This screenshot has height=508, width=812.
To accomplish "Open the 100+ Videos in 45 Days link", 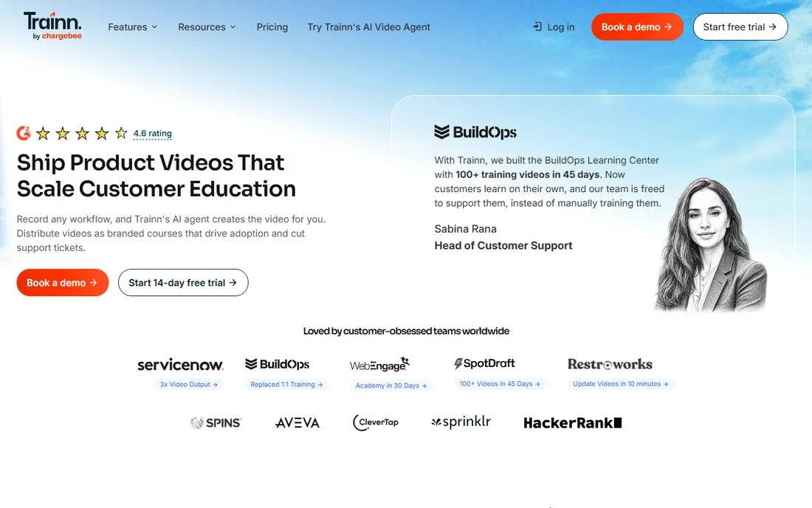I will [x=500, y=384].
